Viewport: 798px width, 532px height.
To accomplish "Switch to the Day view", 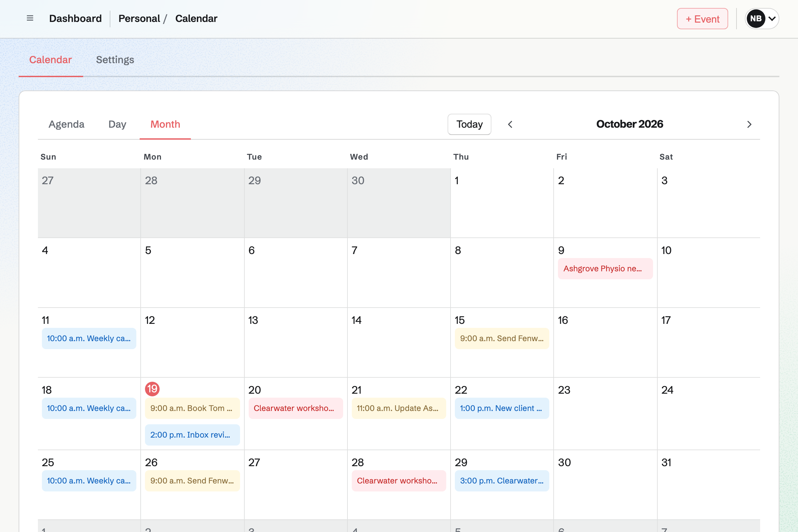I will click(x=117, y=124).
